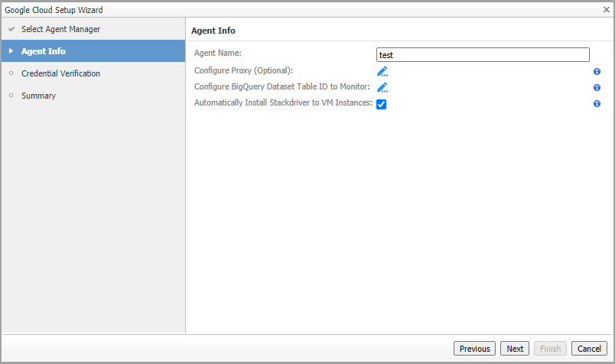The width and height of the screenshot is (615, 364).
Task: Click the arrow icon beside Agent Info
Action: click(11, 51)
